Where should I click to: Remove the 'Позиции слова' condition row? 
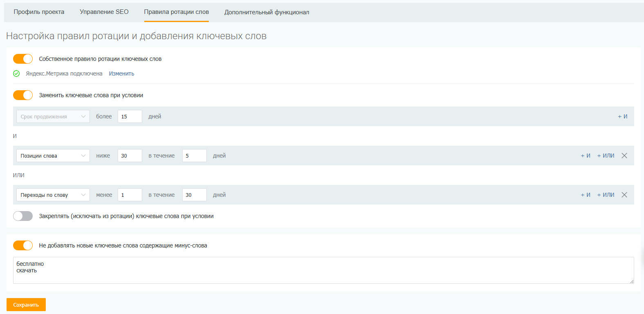point(624,156)
